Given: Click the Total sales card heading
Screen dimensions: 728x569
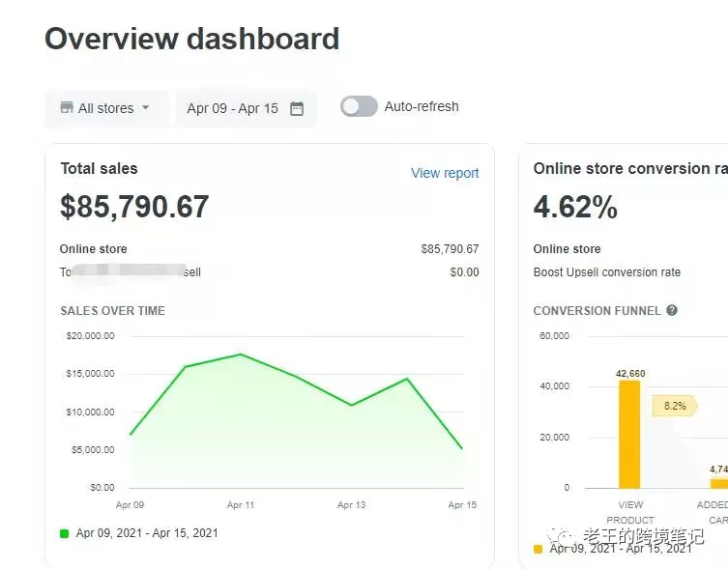Looking at the screenshot, I should [99, 168].
